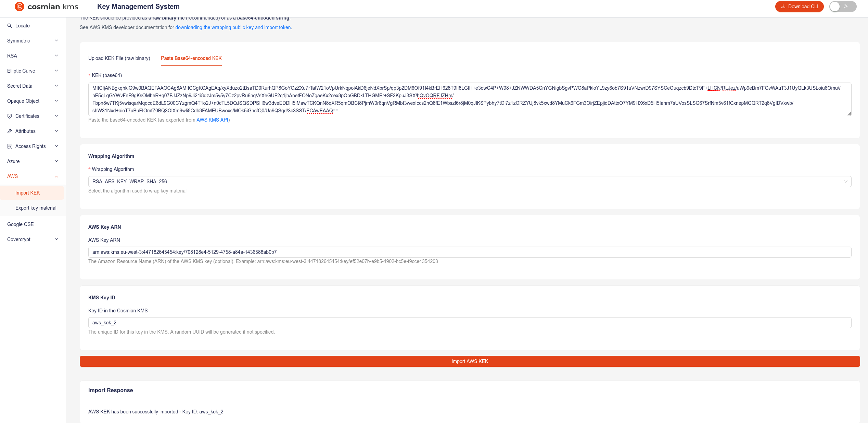Open the Wrapping Algorithm dropdown
Viewport: 868px width, 423px height.
click(469, 182)
